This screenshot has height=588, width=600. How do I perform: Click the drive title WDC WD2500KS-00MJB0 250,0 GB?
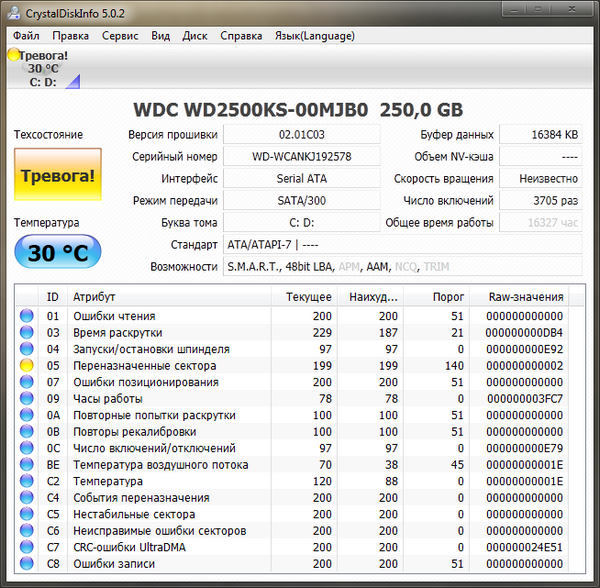pos(298,110)
